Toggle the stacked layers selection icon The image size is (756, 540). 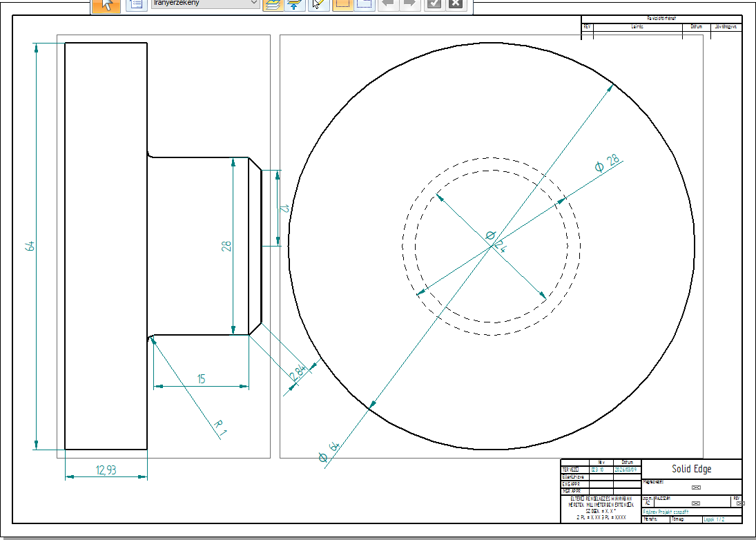coord(272,4)
